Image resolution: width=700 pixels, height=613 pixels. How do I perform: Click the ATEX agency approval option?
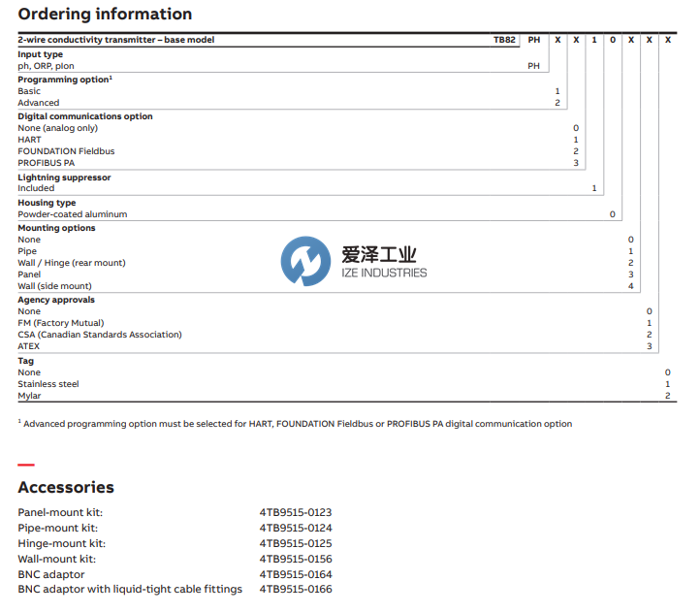click(x=29, y=346)
